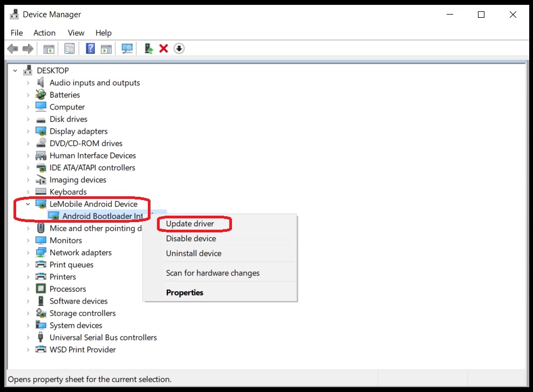
Task: Open the View menu
Action: tap(76, 33)
